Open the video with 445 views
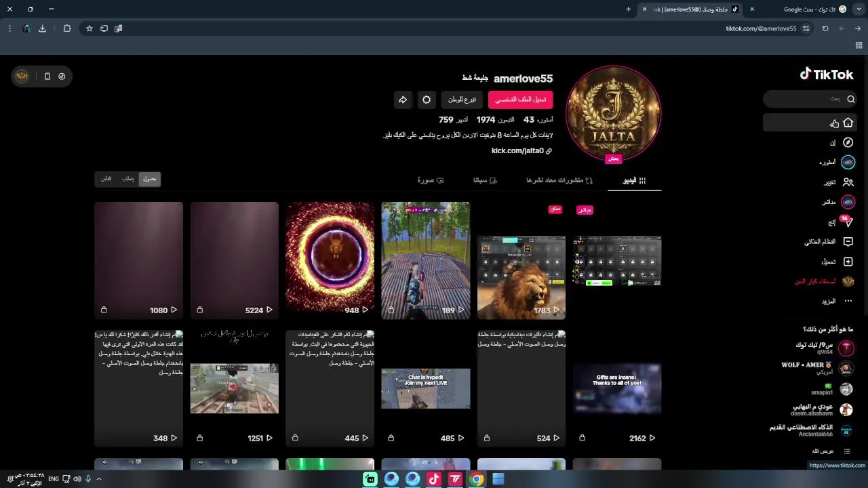This screenshot has width=868, height=488. (x=330, y=388)
